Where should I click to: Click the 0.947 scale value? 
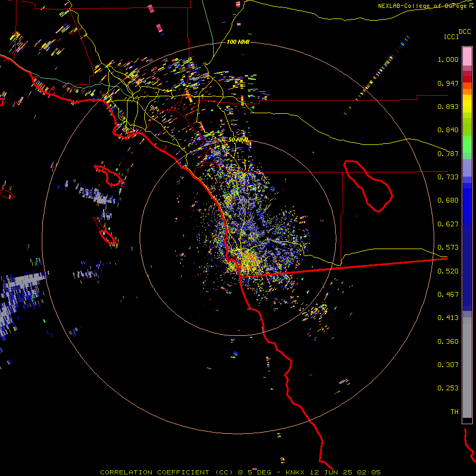point(448,83)
